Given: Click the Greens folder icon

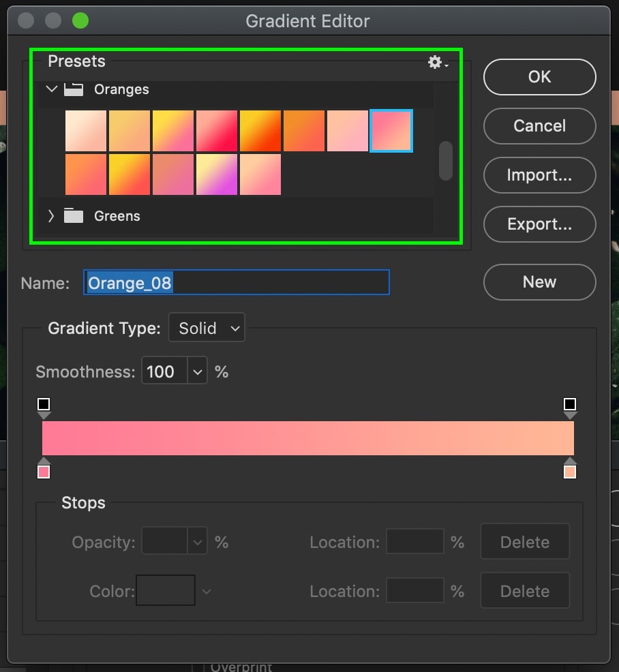Looking at the screenshot, I should [x=74, y=215].
